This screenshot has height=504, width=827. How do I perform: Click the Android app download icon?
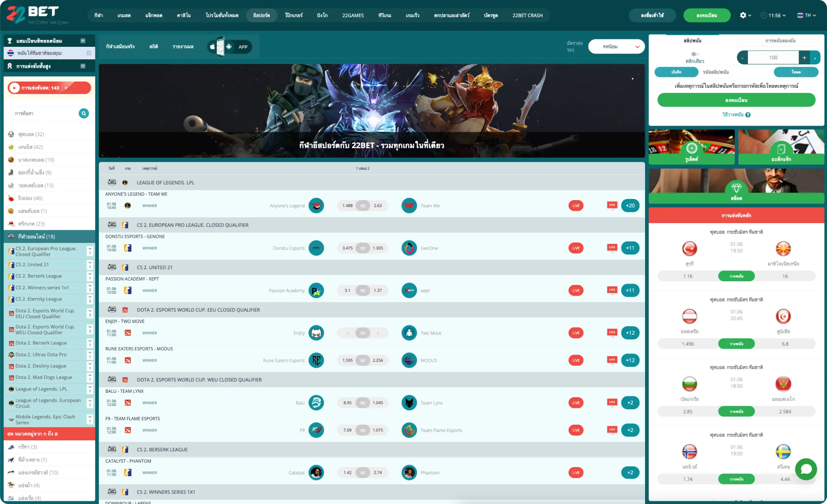(229, 47)
